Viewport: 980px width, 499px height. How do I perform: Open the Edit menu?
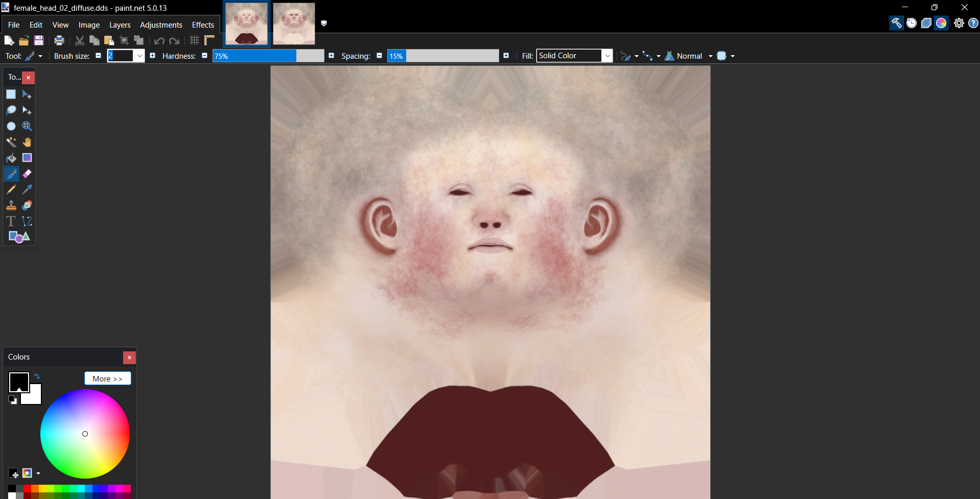point(36,25)
